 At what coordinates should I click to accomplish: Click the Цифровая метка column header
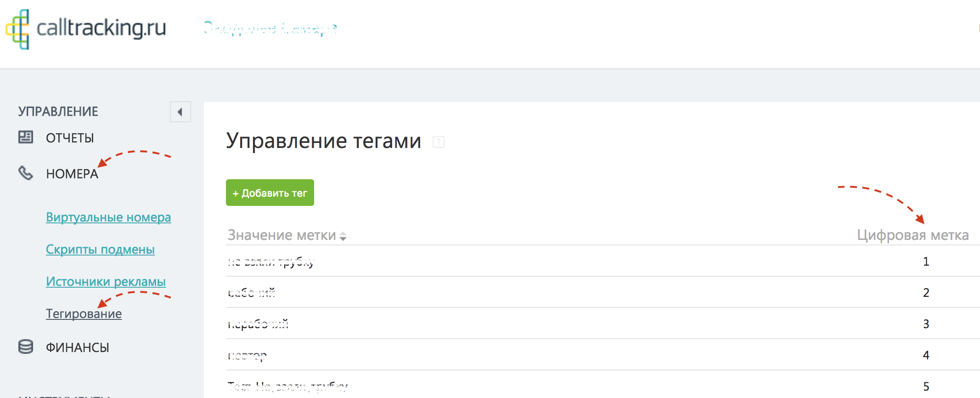[x=913, y=235]
